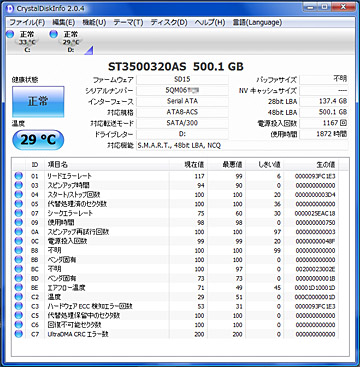Click the S.M.A.R.T., 48bit LBA, NCQ field
Viewport: 360px width, 367px height.
point(242,145)
